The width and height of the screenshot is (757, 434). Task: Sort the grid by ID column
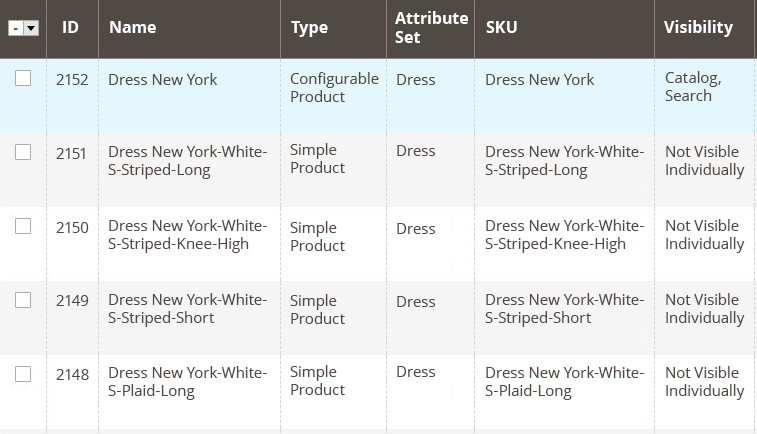[x=70, y=27]
